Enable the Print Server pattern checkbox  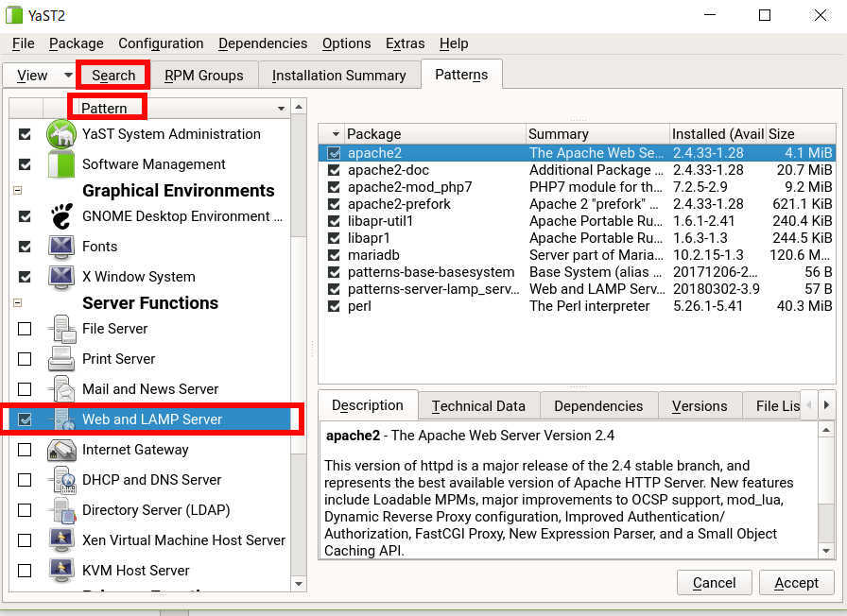coord(25,359)
